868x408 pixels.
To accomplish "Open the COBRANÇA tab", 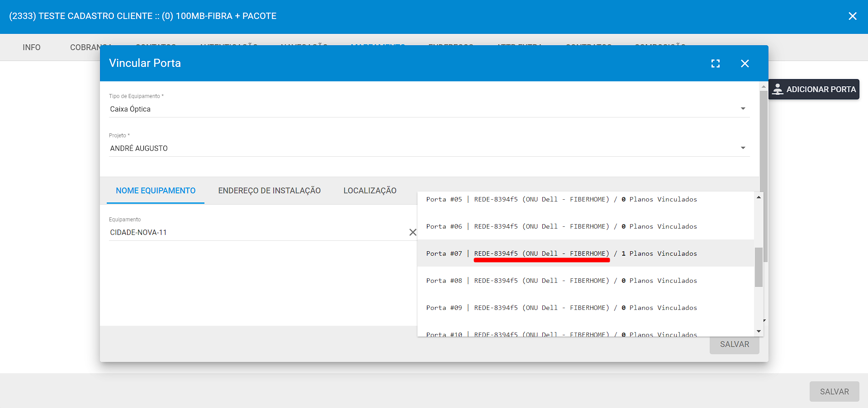I will point(90,47).
